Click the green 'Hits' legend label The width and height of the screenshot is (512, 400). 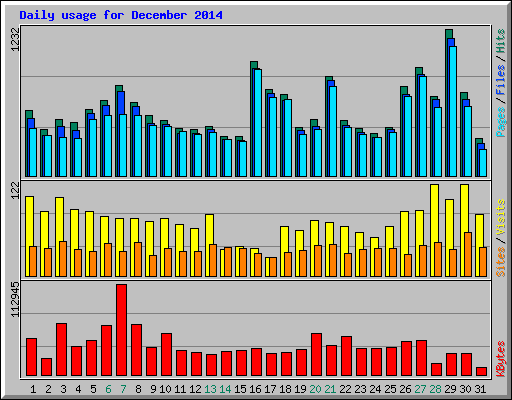(x=501, y=41)
